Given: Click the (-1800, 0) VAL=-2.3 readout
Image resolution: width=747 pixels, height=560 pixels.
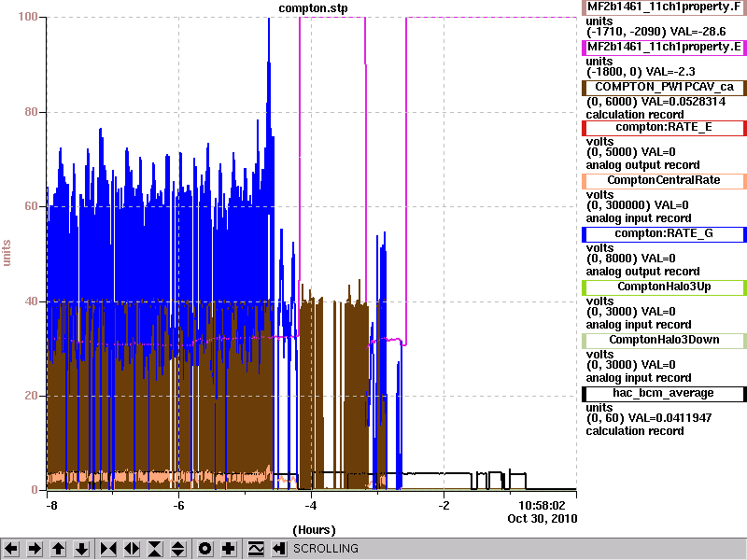Looking at the screenshot, I should (641, 72).
